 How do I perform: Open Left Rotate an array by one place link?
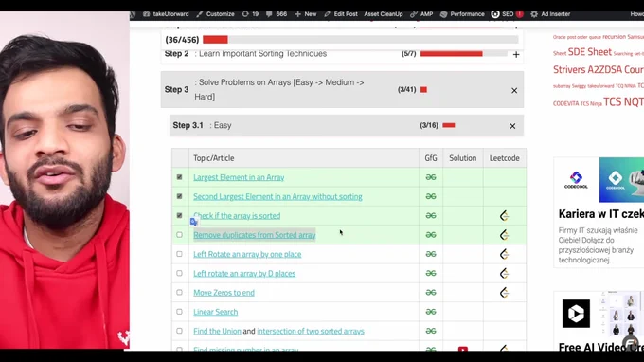tap(247, 254)
